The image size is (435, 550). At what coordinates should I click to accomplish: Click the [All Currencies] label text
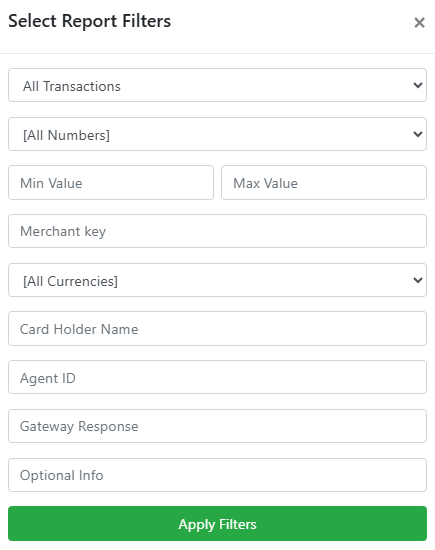[x=71, y=281]
